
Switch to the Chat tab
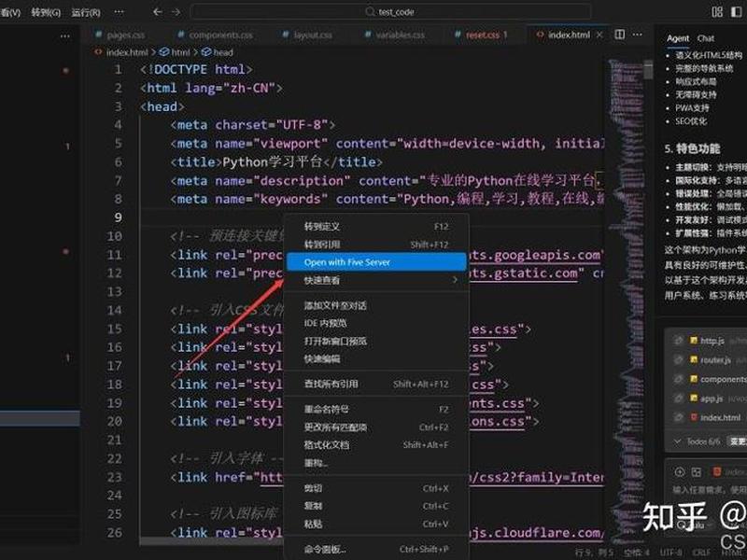(706, 38)
